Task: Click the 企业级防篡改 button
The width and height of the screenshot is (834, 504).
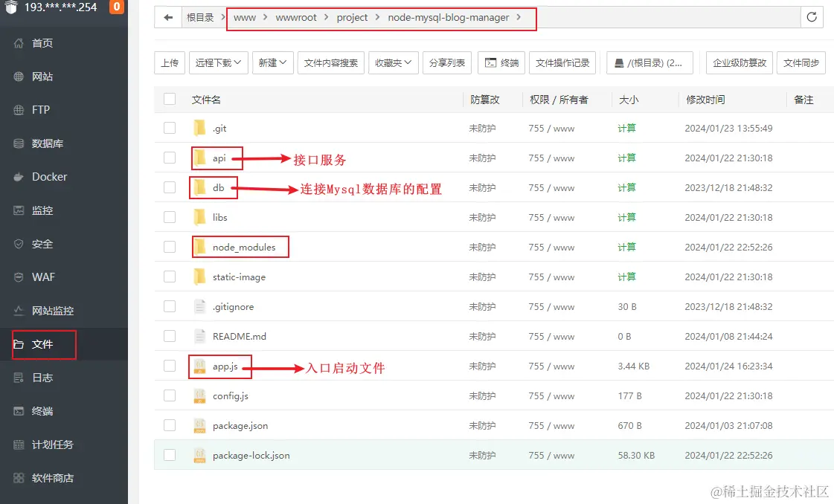Action: click(x=740, y=62)
